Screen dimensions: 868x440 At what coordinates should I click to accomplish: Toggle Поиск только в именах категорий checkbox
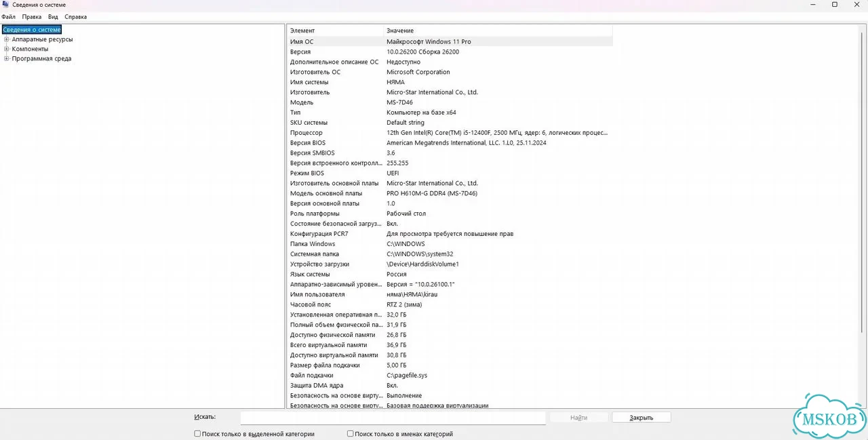[x=350, y=434]
